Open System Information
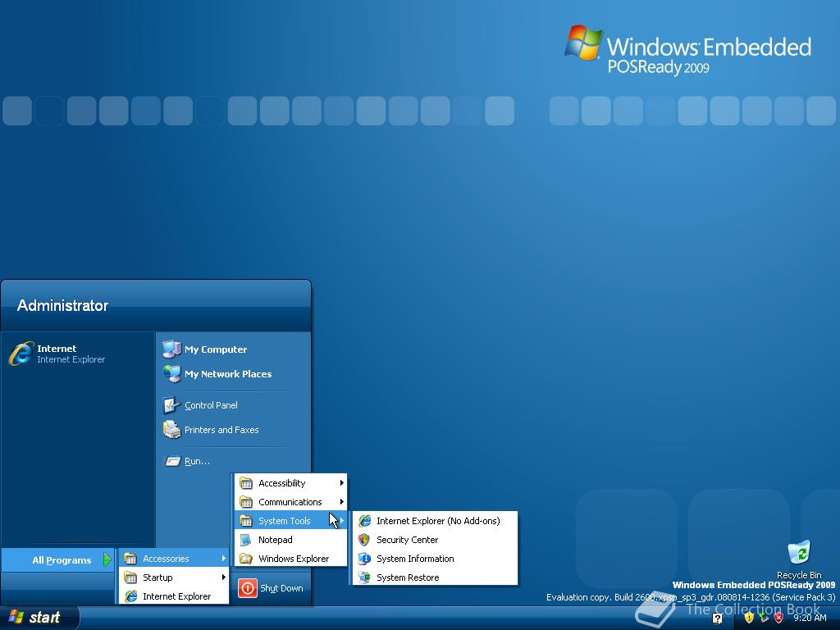Viewport: 840px width, 630px height. [435, 558]
